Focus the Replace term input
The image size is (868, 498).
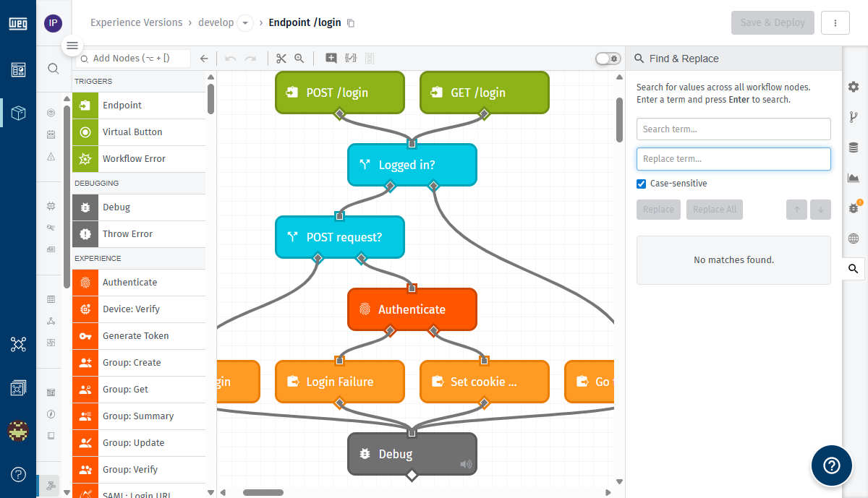[733, 159]
